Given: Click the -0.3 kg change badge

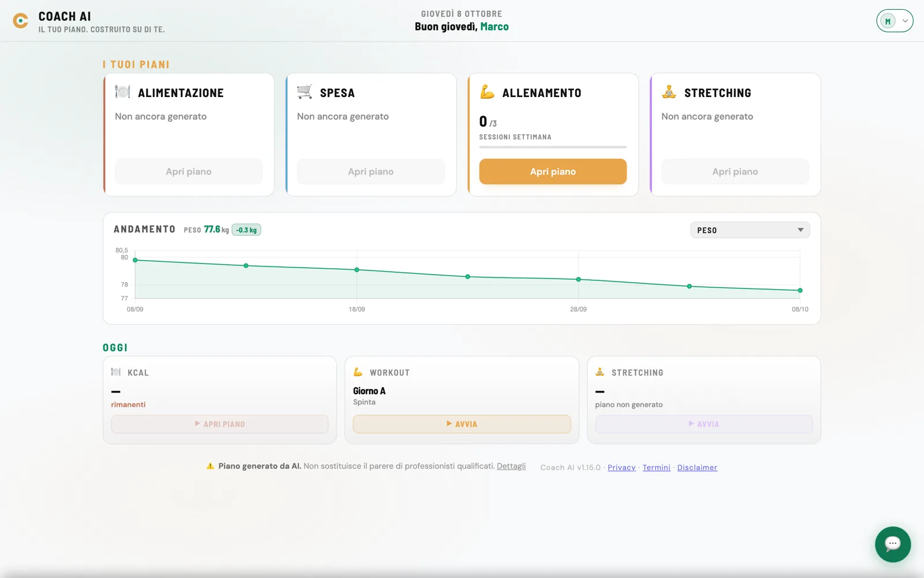Looking at the screenshot, I should [x=247, y=230].
